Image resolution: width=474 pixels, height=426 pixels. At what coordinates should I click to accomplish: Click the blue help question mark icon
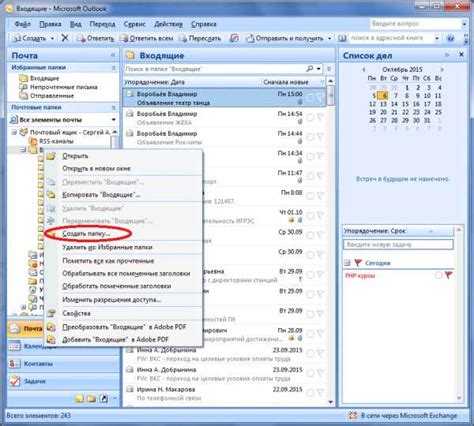click(x=450, y=38)
